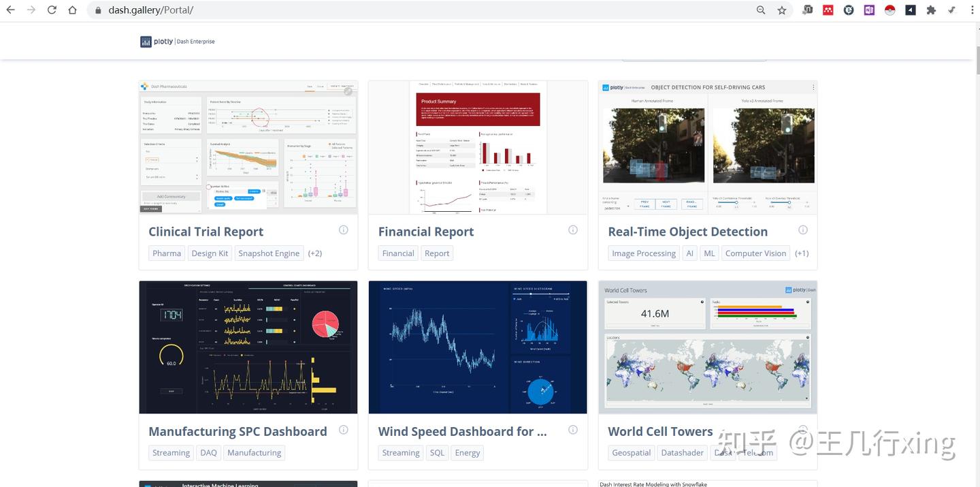Click the address bar showing dash.gallery/Portal/
980x487 pixels.
tap(422, 10)
